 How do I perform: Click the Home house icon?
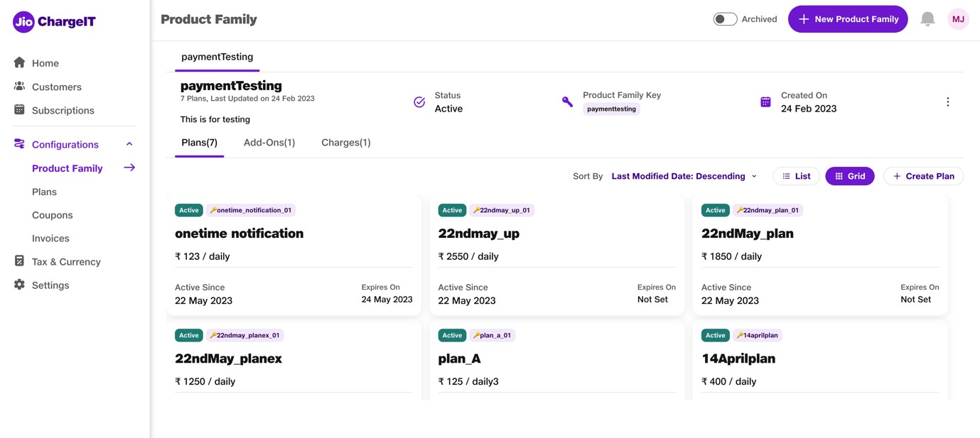pos(19,62)
